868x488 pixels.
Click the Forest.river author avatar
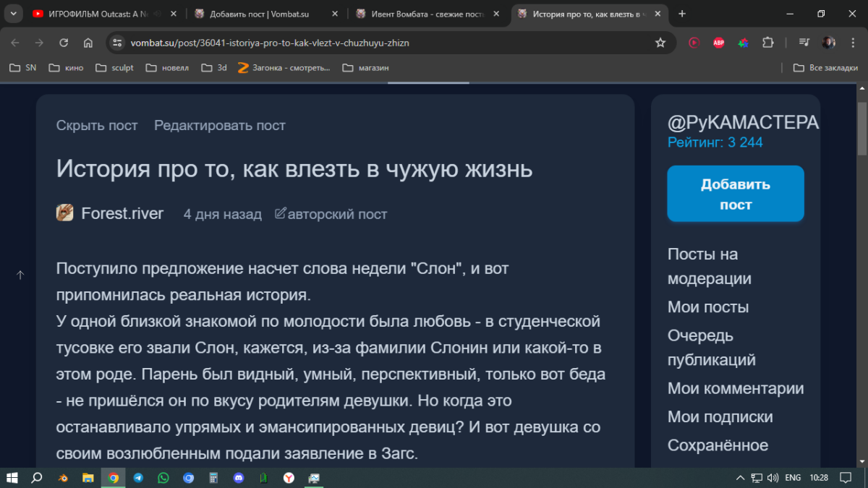65,213
